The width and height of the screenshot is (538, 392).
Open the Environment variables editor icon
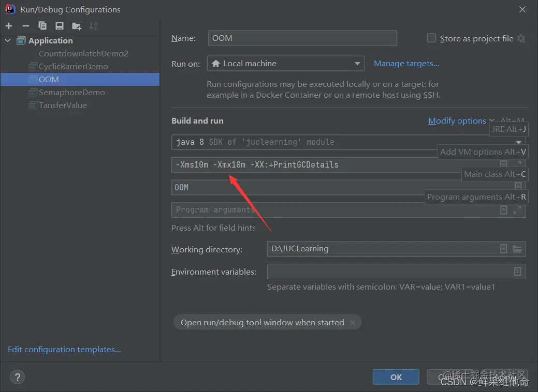point(517,272)
